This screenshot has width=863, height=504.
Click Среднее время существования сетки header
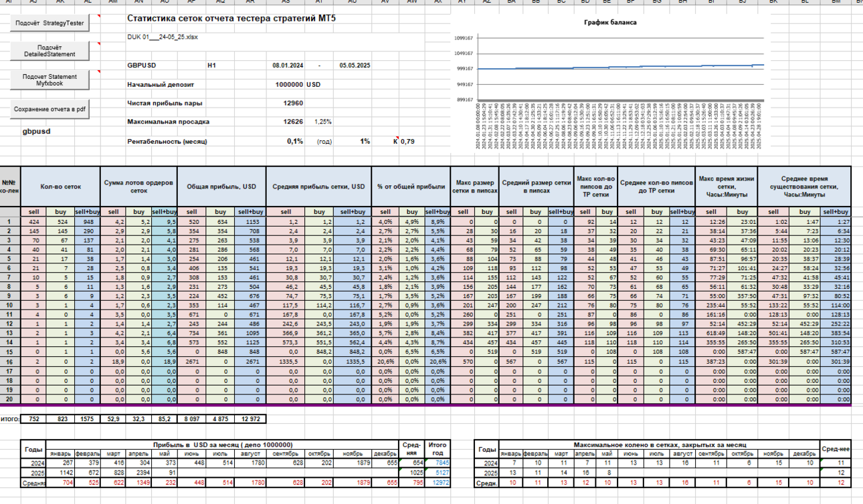[804, 186]
